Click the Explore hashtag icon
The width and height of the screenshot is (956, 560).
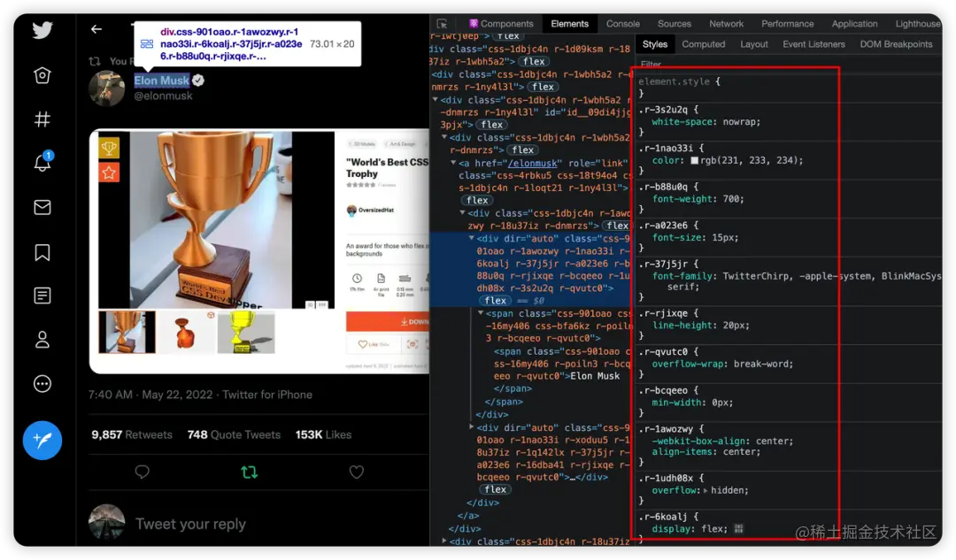42,119
